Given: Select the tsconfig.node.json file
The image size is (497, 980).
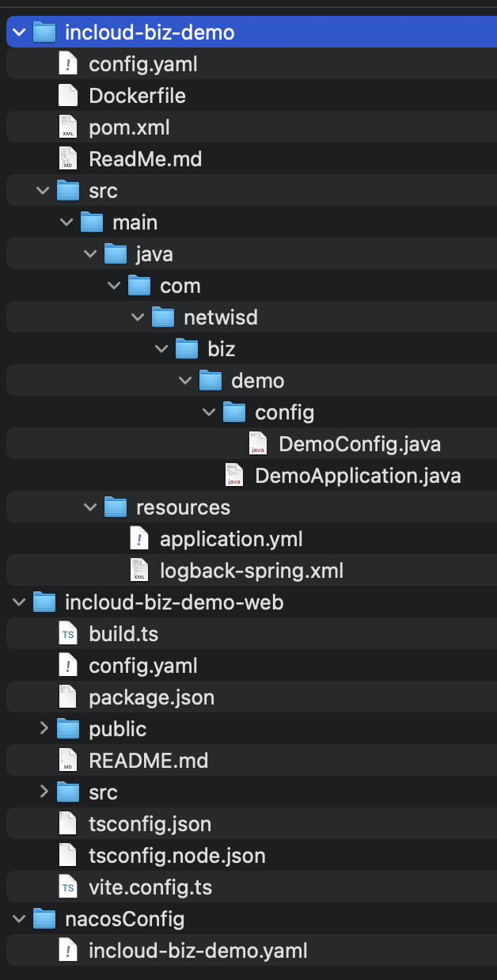Looking at the screenshot, I should pos(176,856).
